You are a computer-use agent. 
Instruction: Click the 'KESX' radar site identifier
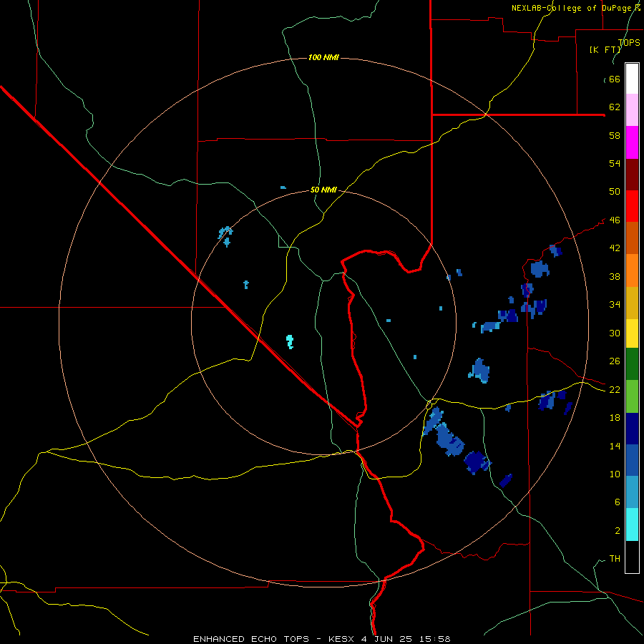coord(342,639)
